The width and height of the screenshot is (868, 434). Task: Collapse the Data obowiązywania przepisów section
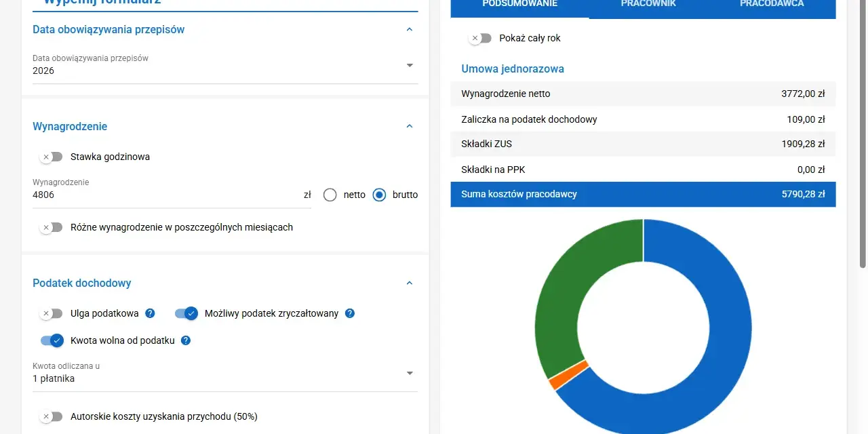(x=409, y=29)
